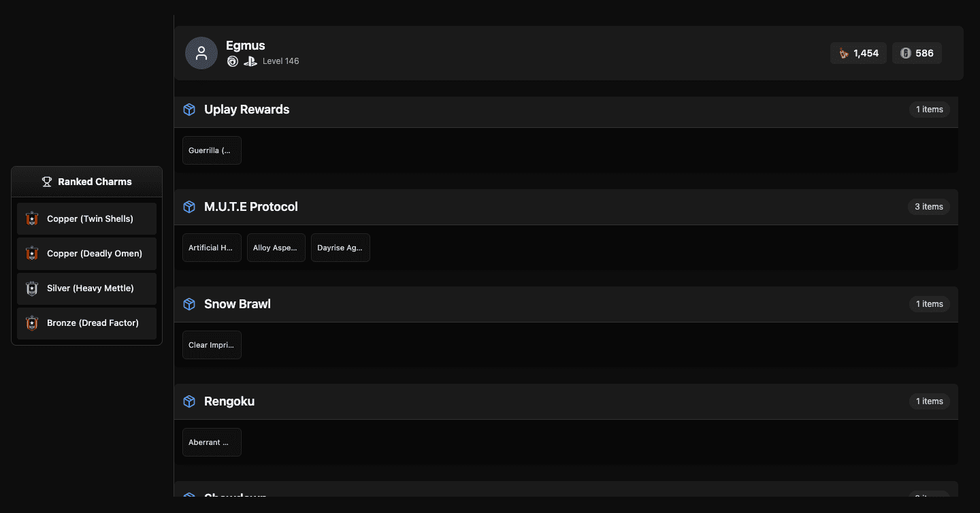Click the Ranked Charms trophy icon
Screen dimensions: 980x513
point(47,182)
